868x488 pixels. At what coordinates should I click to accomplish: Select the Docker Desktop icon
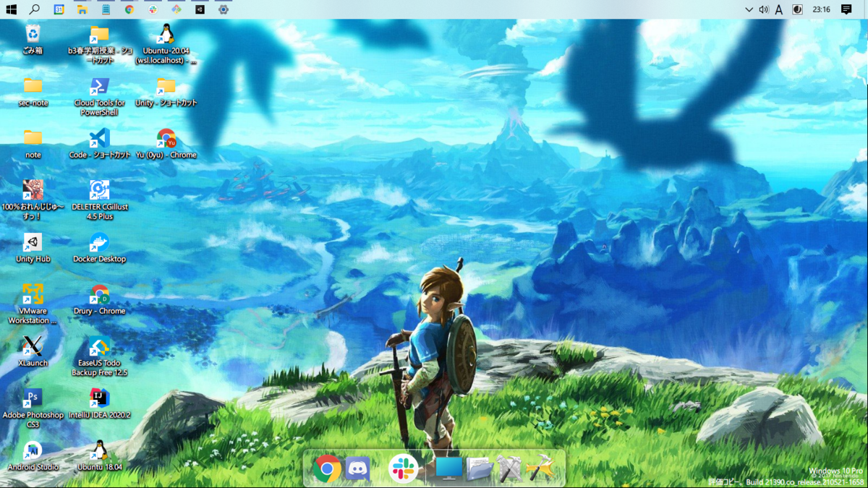(100, 247)
